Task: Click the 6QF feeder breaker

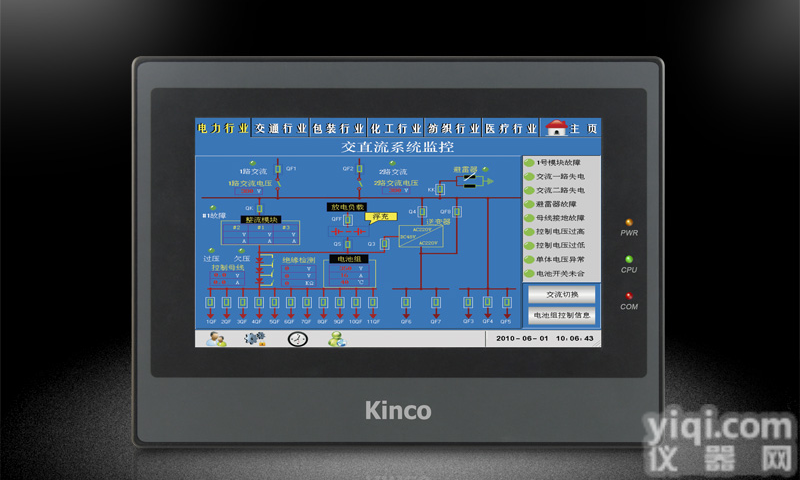Action: point(291,302)
